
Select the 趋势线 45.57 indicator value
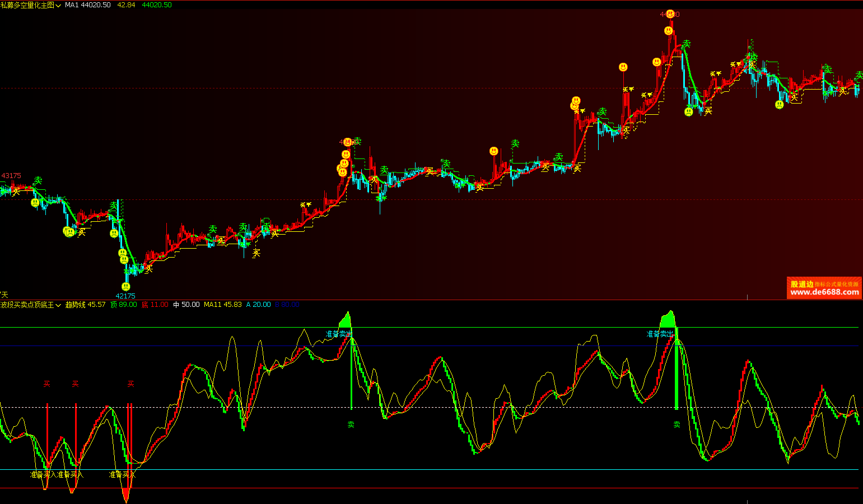click(x=85, y=305)
